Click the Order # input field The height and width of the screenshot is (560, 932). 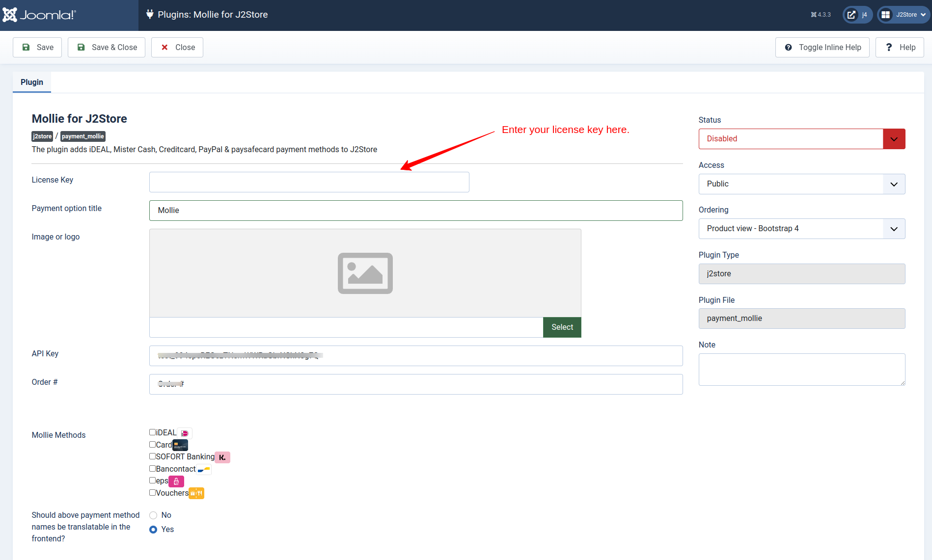pos(416,384)
